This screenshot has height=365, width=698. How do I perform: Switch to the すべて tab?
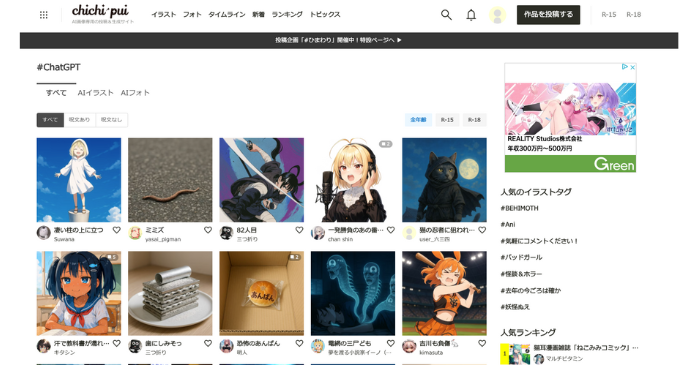coord(56,93)
